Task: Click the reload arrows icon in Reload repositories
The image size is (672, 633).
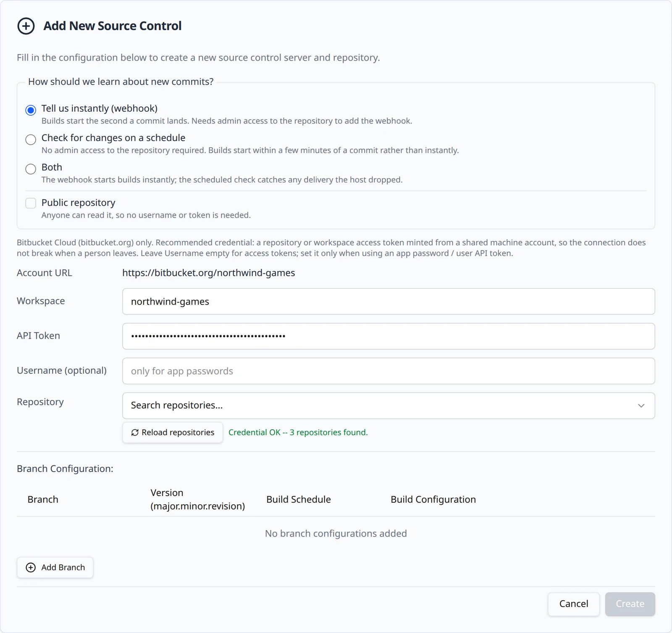Action: pyautogui.click(x=135, y=433)
